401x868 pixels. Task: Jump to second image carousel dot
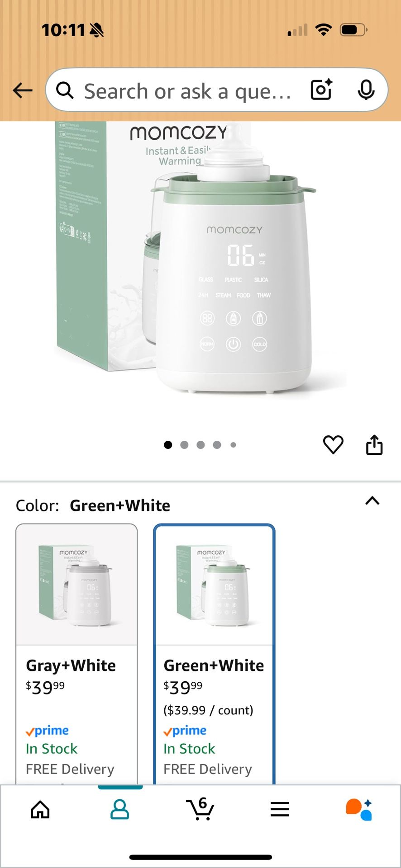(x=184, y=445)
